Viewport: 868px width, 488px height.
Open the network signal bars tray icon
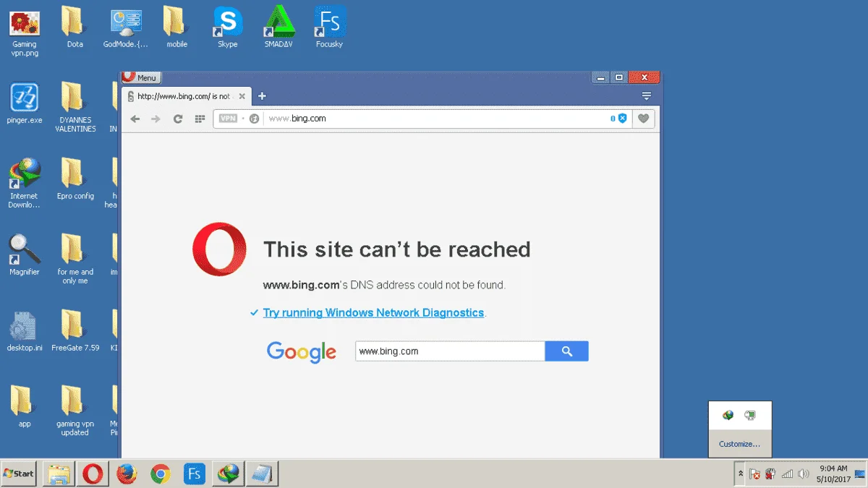(787, 474)
